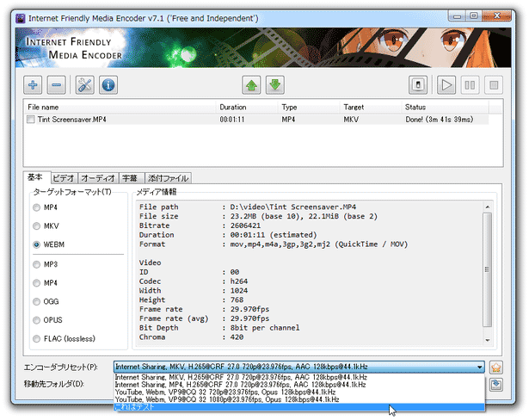Click the Done! (3m 41s 39ms) status
This screenshot has height=420, width=529.
(439, 120)
